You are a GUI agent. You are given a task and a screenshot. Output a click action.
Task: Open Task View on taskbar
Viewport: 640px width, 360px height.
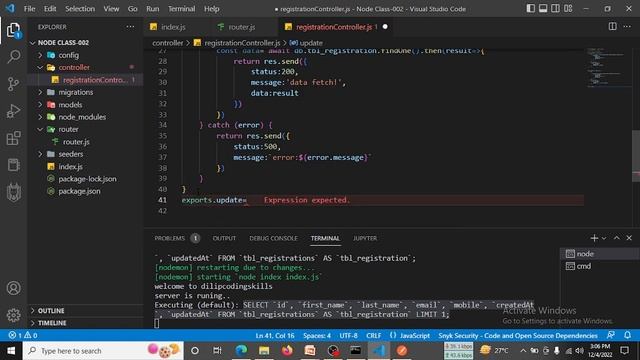tap(217, 351)
